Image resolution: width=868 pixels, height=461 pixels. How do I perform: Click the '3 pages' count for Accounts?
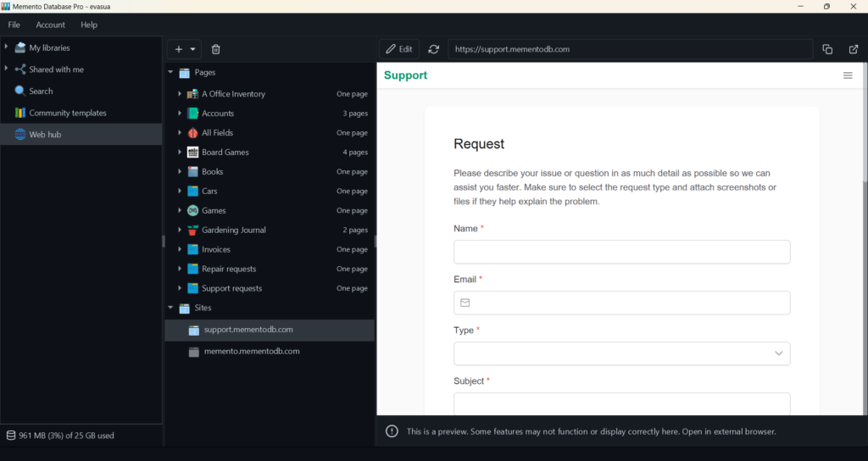[x=355, y=114]
